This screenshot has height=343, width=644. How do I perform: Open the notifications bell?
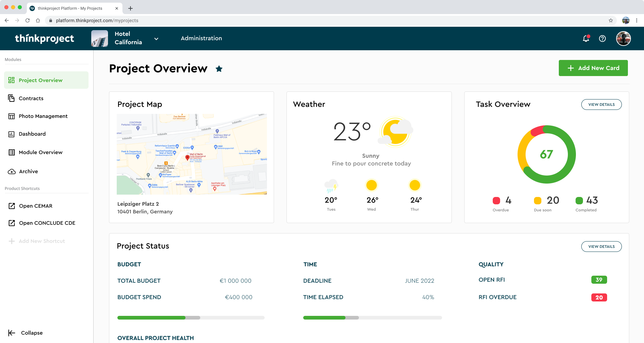[x=586, y=39]
